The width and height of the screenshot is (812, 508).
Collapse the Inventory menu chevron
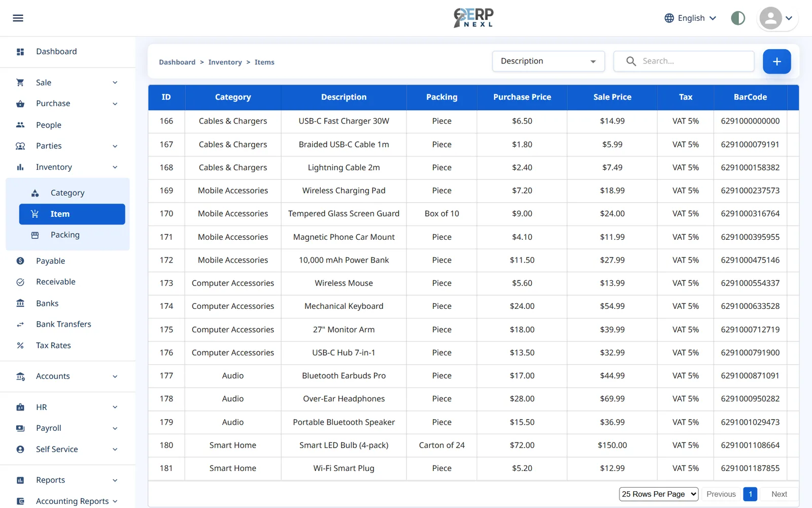(115, 167)
